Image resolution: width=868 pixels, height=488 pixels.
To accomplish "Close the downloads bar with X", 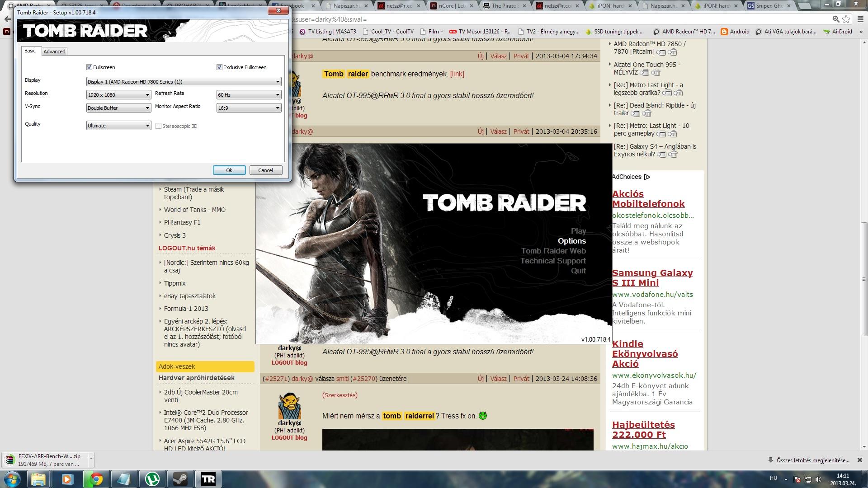I will coord(859,460).
